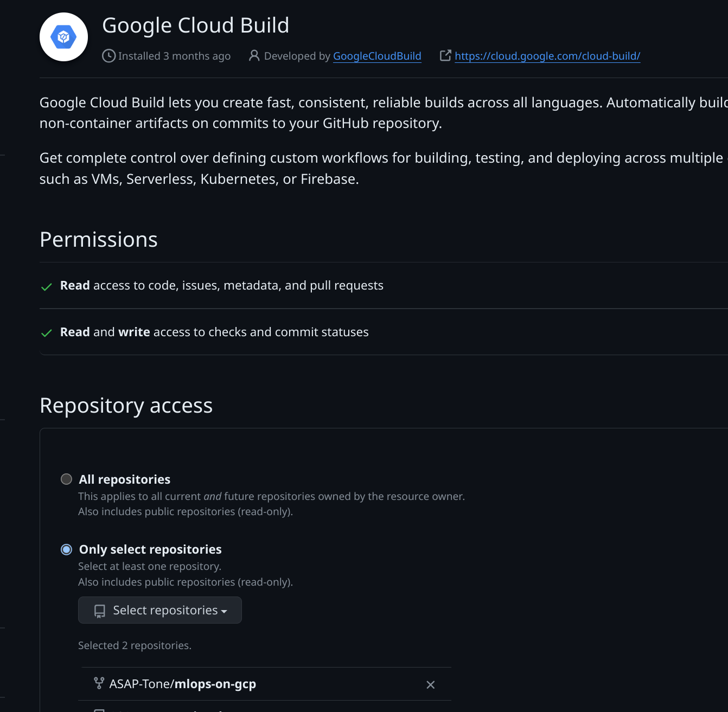Open the GoogleCloudBuild developer link
Image resolution: width=728 pixels, height=712 pixels.
click(x=377, y=56)
